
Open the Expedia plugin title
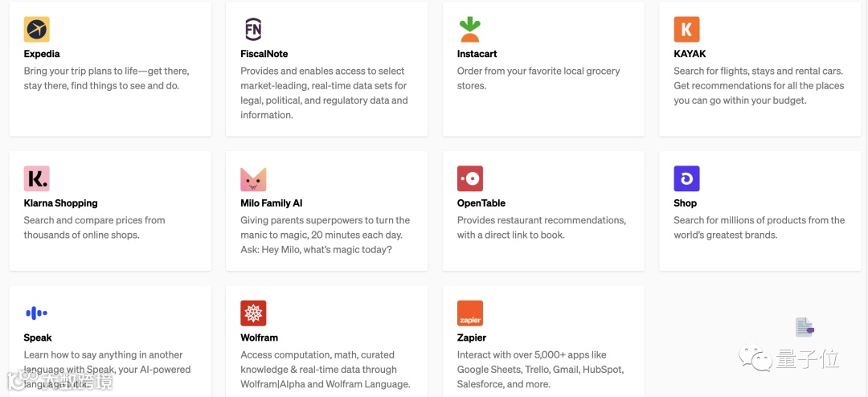43,54
